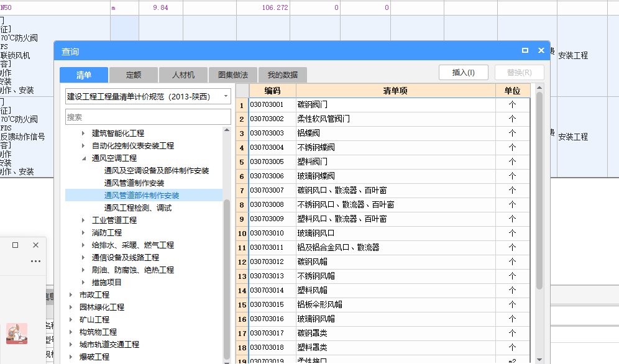Click list scrollbar up arrow

coord(539,88)
